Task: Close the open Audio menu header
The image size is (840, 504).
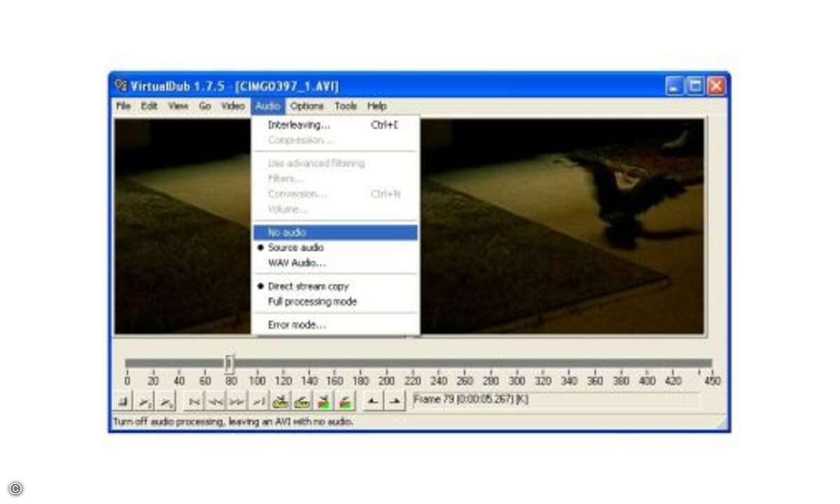Action: pyautogui.click(x=267, y=106)
